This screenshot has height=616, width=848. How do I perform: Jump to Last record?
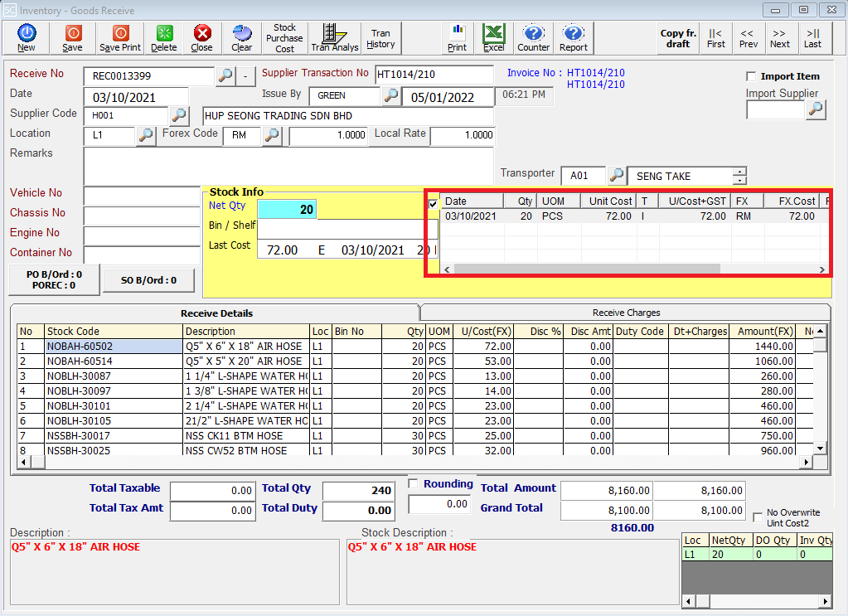[812, 38]
